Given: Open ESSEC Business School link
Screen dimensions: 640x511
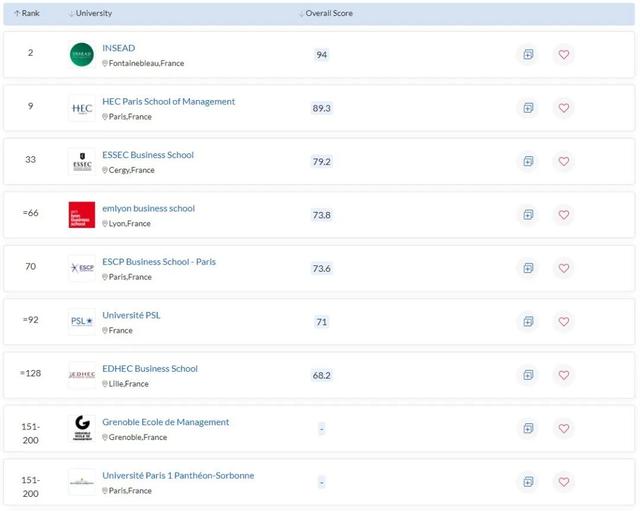Looking at the screenshot, I should [148, 155].
